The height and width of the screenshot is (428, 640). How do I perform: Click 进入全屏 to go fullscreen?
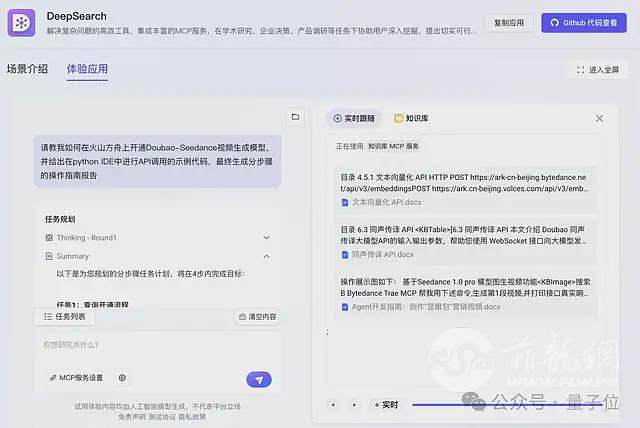(598, 70)
